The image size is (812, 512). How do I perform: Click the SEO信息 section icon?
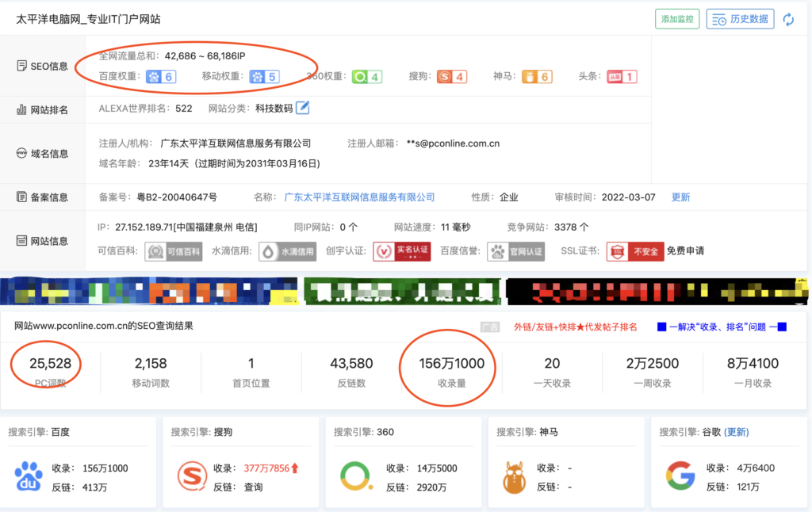coord(21,66)
